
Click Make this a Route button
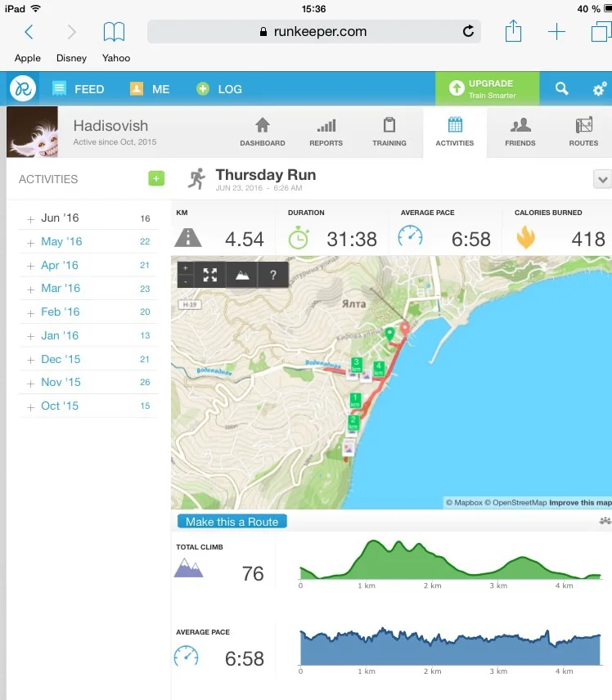232,522
